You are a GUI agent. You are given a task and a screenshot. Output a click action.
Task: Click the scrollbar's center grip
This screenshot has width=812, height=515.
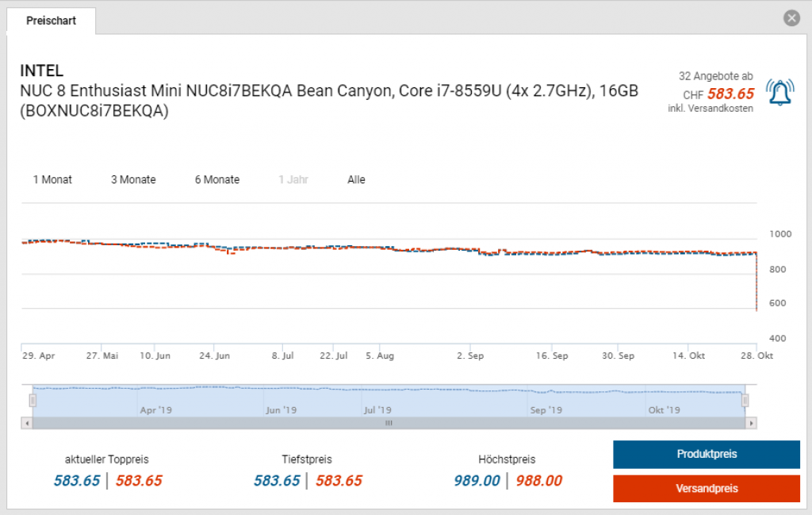click(x=389, y=423)
